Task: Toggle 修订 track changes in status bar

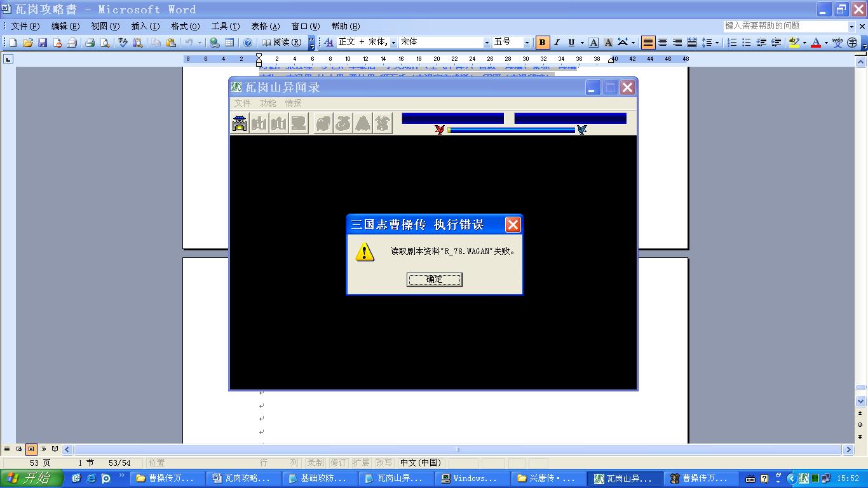Action: [x=338, y=463]
